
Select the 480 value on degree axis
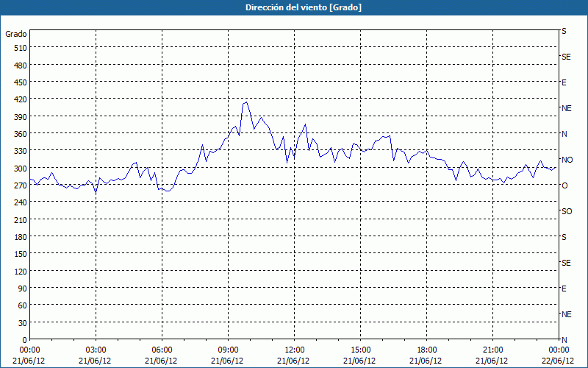(21, 66)
